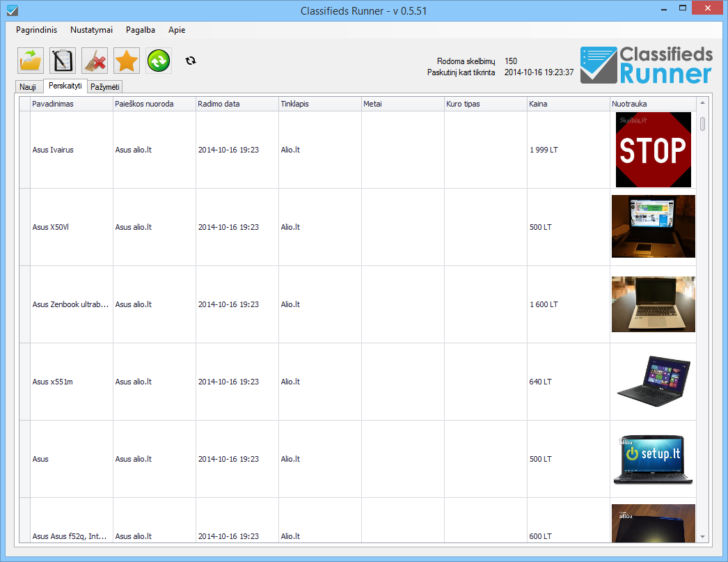Screen dimensions: 728x562
Task: Click the Kuro tipas column header
Action: [x=486, y=104]
